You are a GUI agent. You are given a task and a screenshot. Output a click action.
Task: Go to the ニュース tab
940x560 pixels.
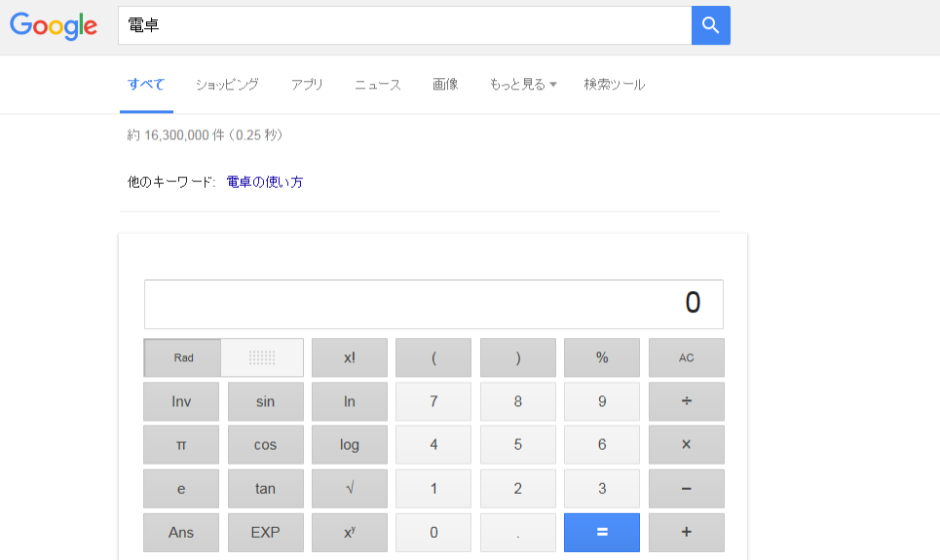click(x=378, y=85)
